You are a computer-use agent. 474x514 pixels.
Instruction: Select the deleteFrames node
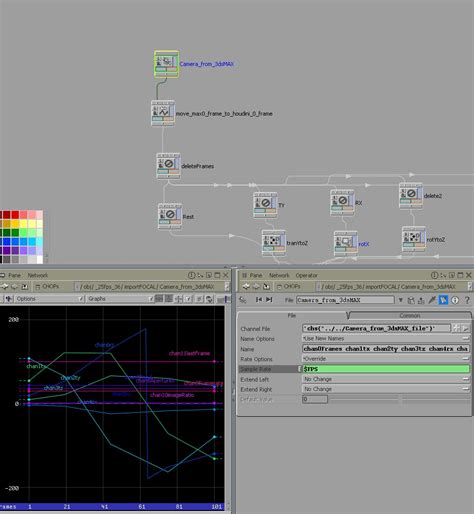pyautogui.click(x=168, y=166)
